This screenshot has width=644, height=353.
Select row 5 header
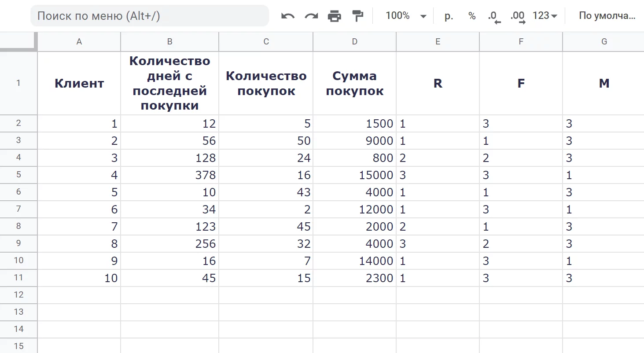click(x=18, y=175)
